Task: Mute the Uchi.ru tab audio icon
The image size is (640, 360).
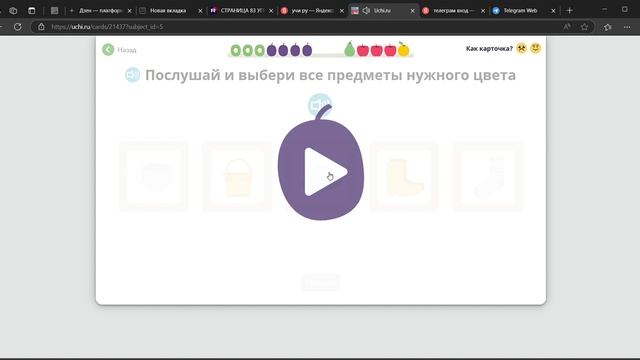Action: [x=366, y=11]
